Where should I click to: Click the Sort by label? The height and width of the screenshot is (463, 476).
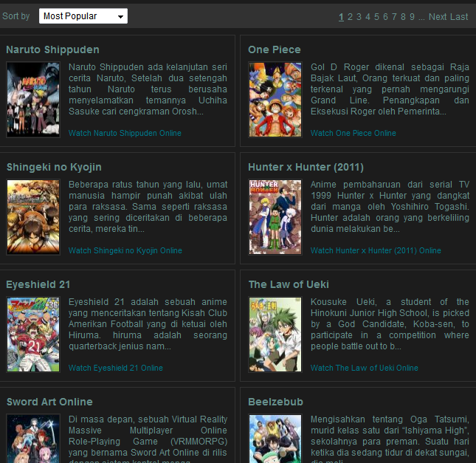point(16,16)
